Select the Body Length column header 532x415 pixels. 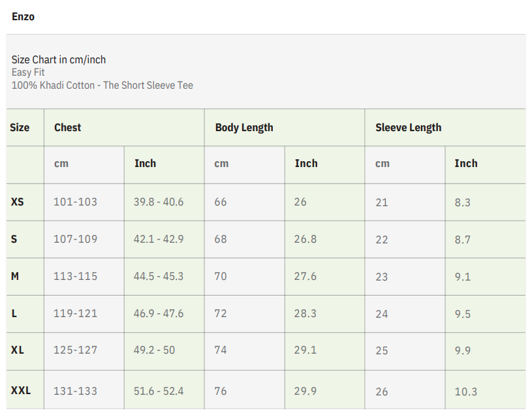click(244, 128)
